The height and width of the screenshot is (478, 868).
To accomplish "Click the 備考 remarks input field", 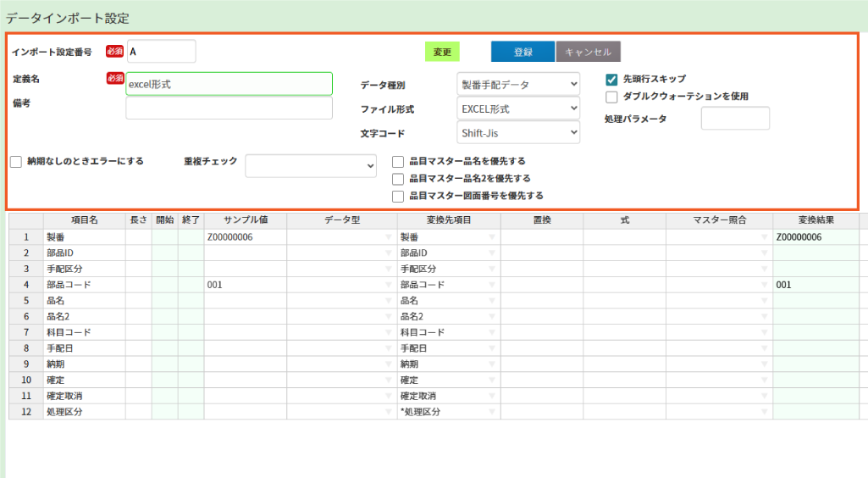I will point(229,108).
